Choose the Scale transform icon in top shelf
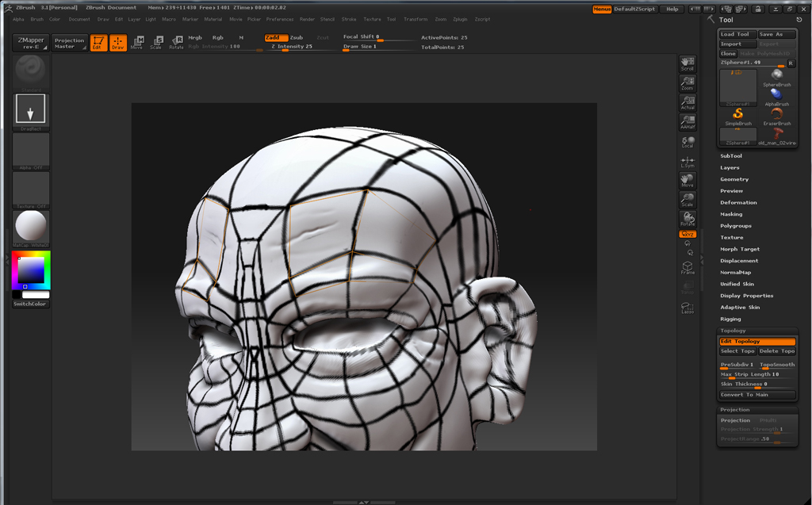This screenshot has width=812, height=505. coord(156,43)
